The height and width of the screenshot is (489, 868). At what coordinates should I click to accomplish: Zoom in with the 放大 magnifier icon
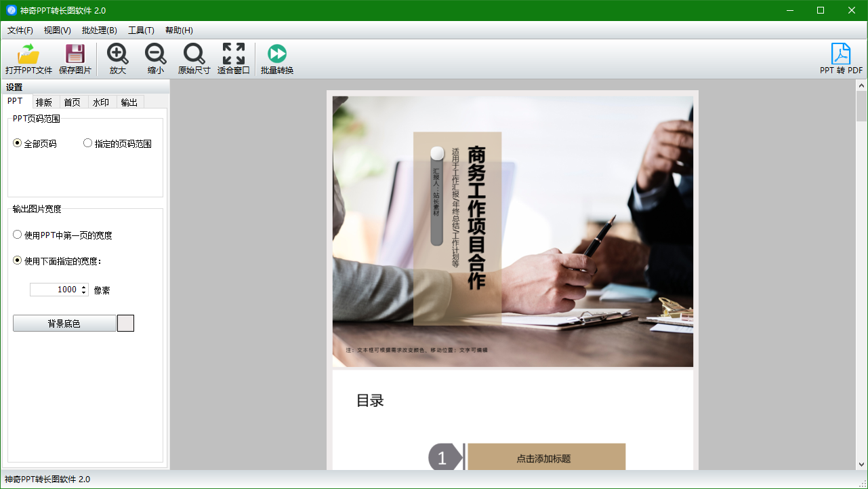click(x=118, y=54)
